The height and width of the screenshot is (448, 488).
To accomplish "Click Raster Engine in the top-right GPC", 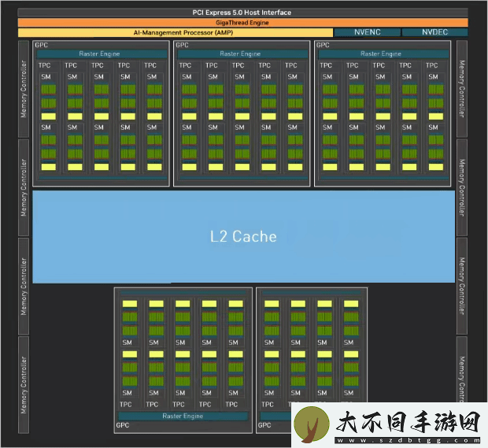I will (383, 54).
